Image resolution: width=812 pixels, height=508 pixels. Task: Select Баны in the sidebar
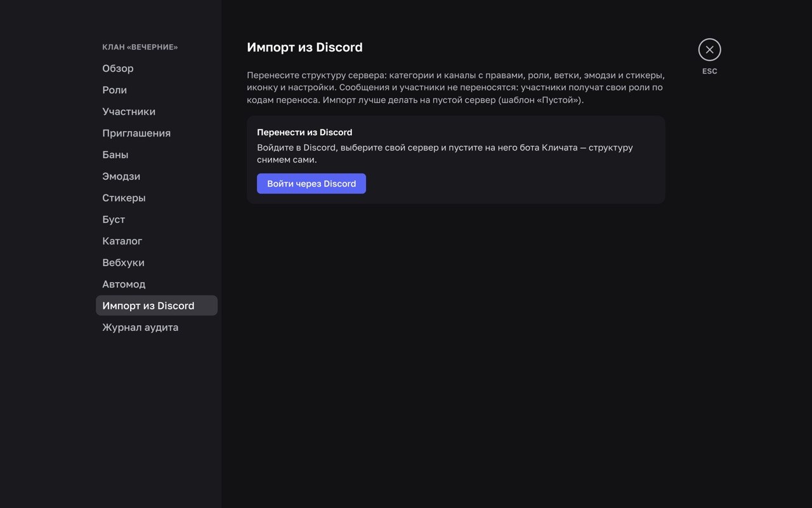pos(157,154)
